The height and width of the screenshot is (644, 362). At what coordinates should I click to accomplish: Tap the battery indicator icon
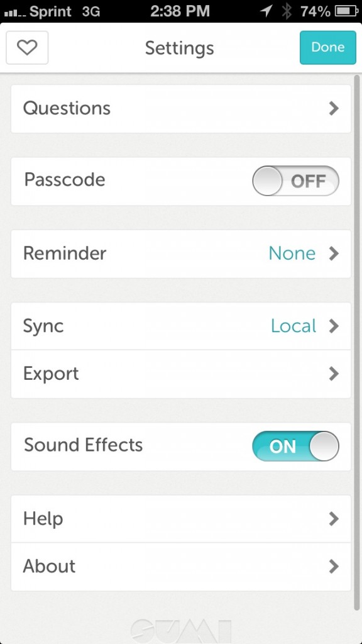(347, 11)
